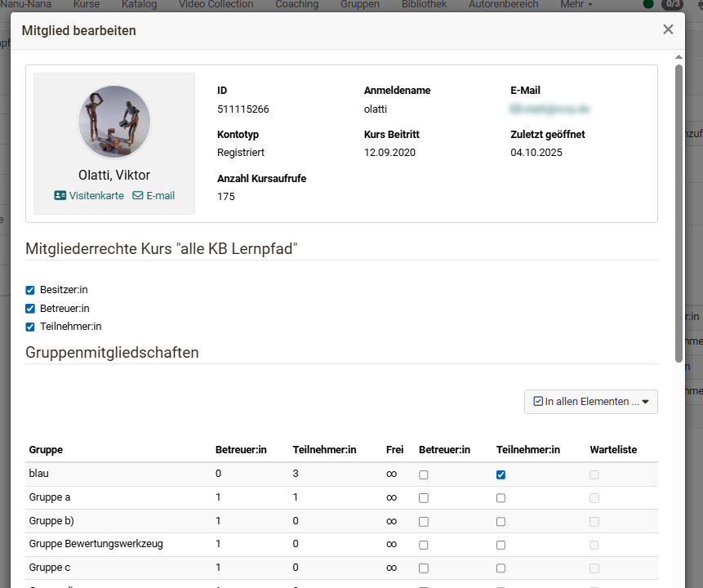
Task: Uncheck the Betreuer:in course right checkbox
Action: (30, 309)
